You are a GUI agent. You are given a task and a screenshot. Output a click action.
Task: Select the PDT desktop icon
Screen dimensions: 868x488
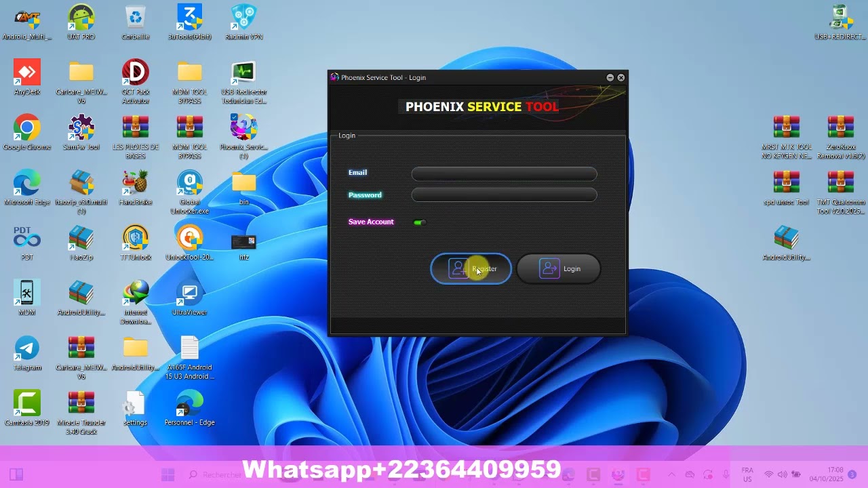[x=27, y=243]
